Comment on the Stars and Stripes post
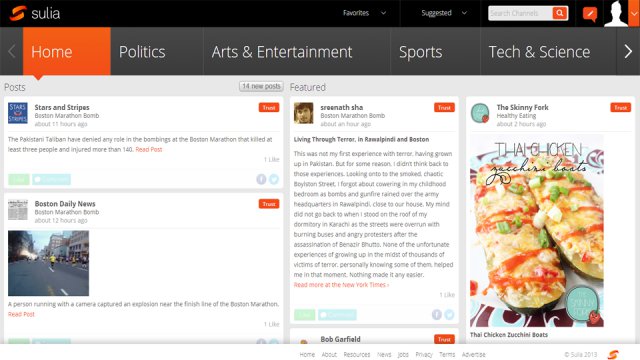The width and height of the screenshot is (640, 360). pyautogui.click(x=51, y=179)
